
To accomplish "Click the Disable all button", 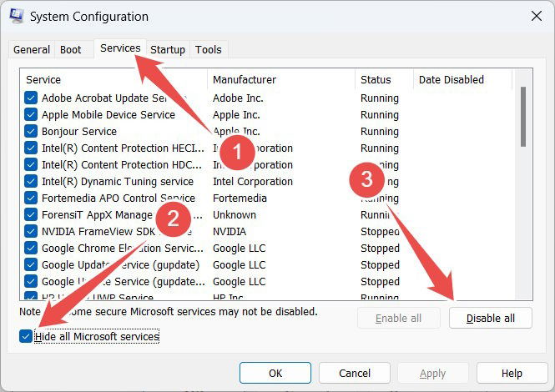I will (x=490, y=318).
